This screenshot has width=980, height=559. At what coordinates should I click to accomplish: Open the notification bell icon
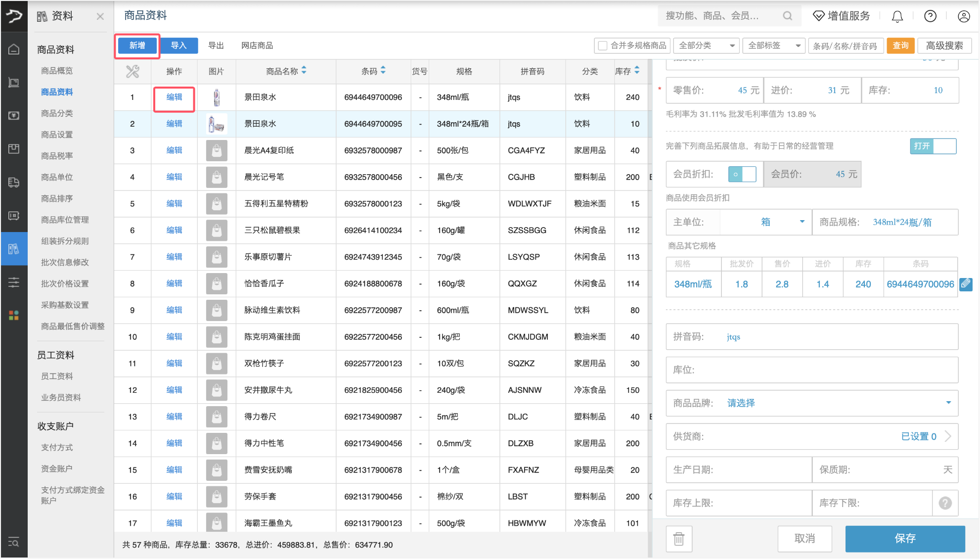pyautogui.click(x=896, y=16)
